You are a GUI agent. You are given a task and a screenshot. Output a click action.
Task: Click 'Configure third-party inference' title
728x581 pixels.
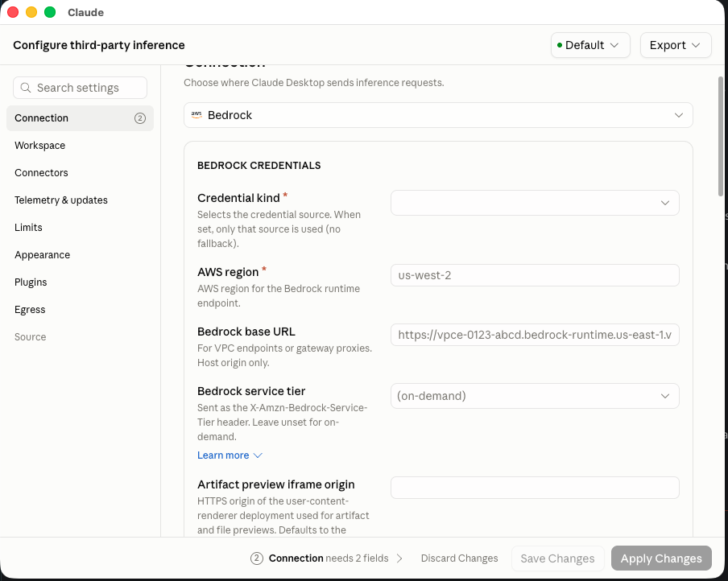[x=99, y=45]
